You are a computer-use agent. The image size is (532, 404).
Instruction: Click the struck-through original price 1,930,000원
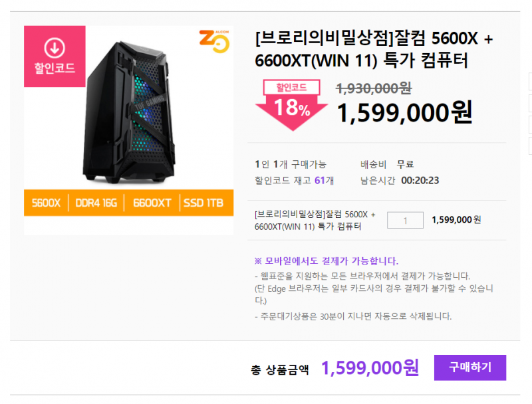pos(374,88)
